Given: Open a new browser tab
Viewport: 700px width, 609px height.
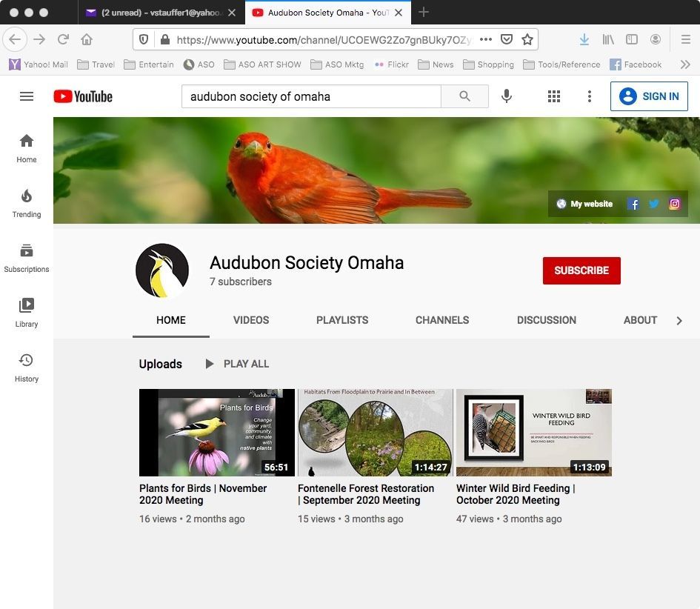Looking at the screenshot, I should tap(424, 13).
